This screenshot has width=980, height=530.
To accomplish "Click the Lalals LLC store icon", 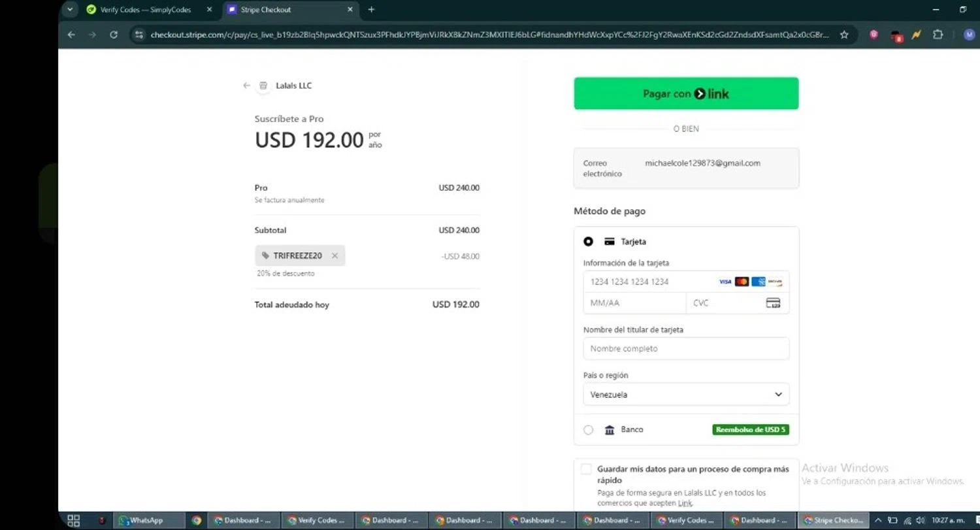I will point(263,86).
